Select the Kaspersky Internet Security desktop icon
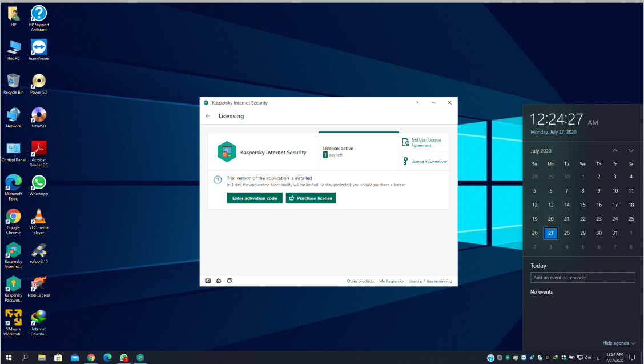 (14, 255)
